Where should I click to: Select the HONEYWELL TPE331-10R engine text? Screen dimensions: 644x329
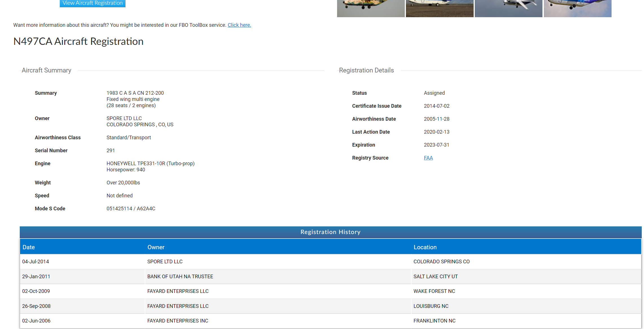pos(151,164)
